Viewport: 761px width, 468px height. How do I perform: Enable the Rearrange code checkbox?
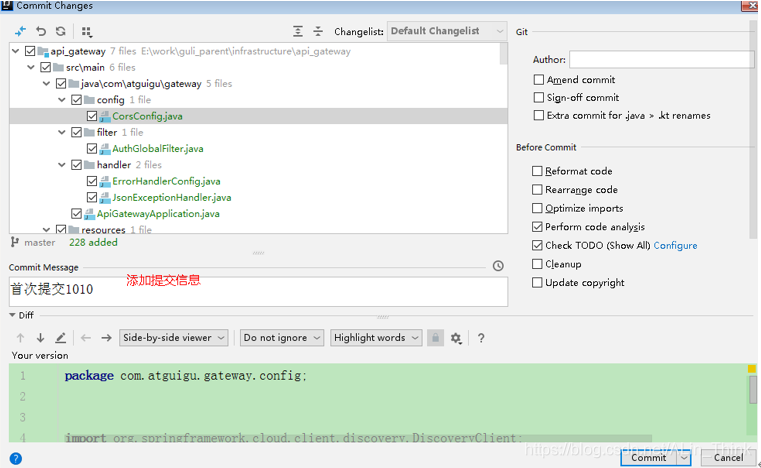pyautogui.click(x=537, y=189)
